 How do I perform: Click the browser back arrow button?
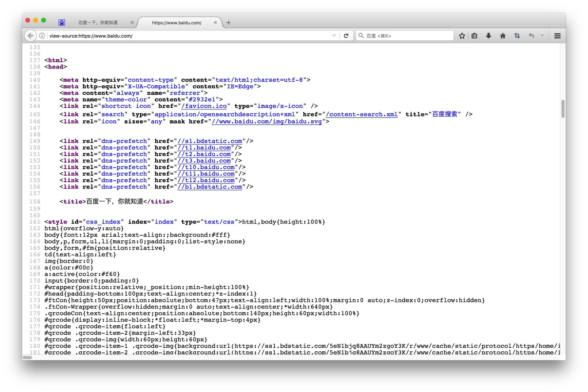(x=30, y=36)
